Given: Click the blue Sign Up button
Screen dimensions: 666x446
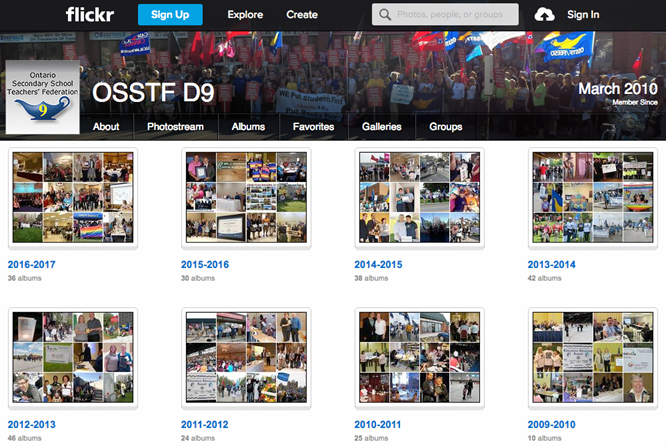Looking at the screenshot, I should coord(170,14).
